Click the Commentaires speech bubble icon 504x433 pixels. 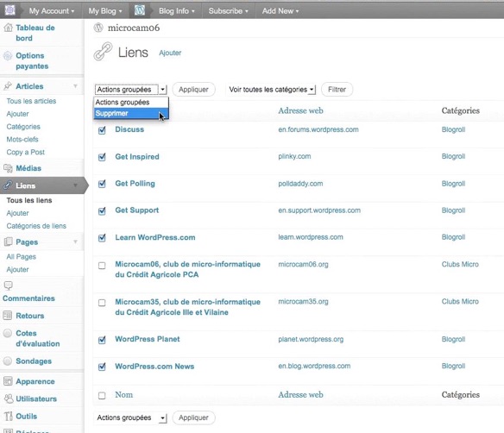coord(8,286)
